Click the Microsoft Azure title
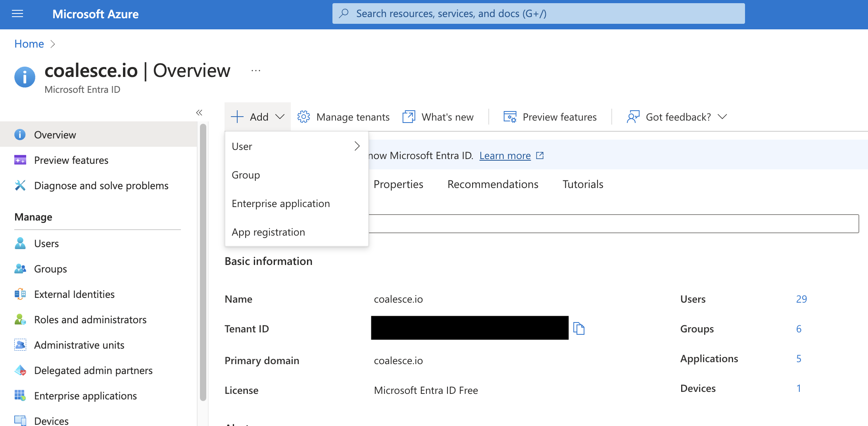 click(96, 14)
